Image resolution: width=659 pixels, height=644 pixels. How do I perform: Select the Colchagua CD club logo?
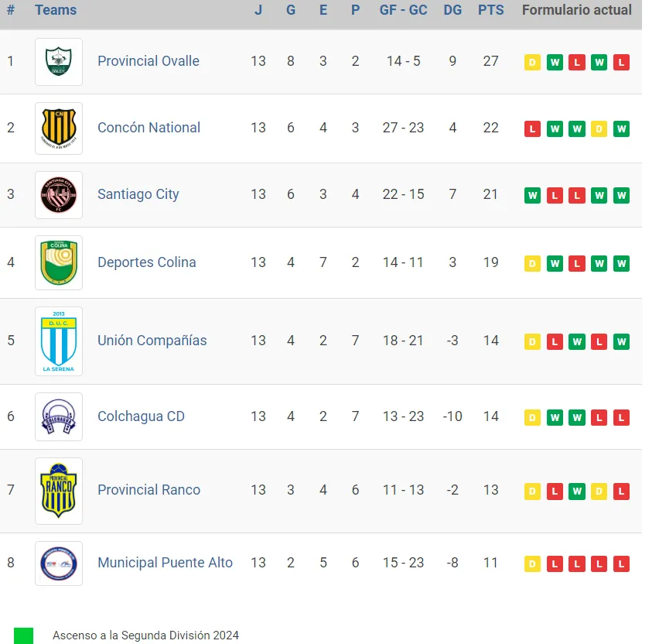tap(58, 416)
